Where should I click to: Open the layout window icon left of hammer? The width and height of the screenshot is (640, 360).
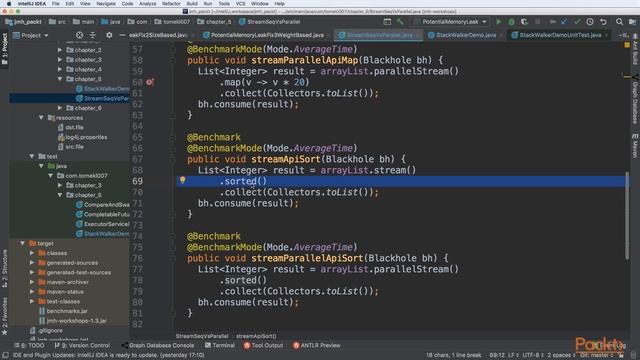click(387, 22)
